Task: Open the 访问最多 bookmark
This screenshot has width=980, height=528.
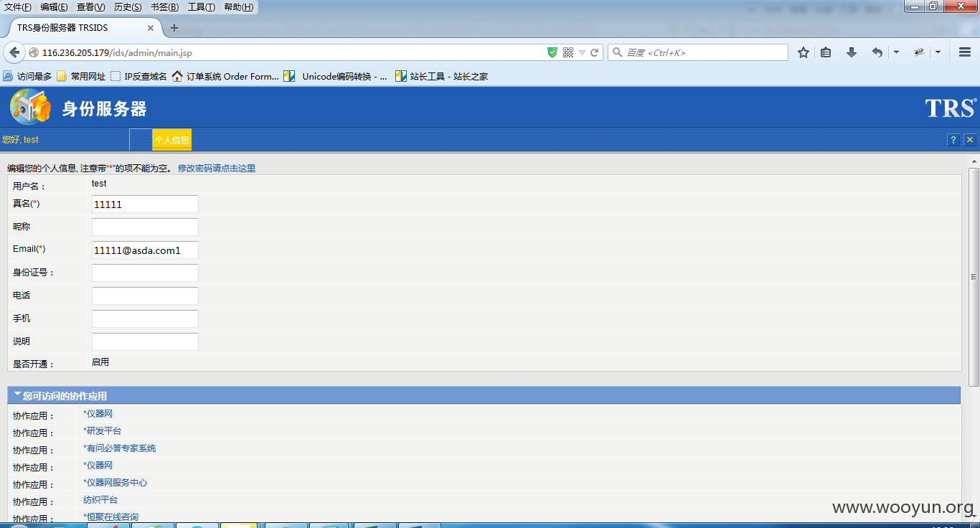Action: 27,76
